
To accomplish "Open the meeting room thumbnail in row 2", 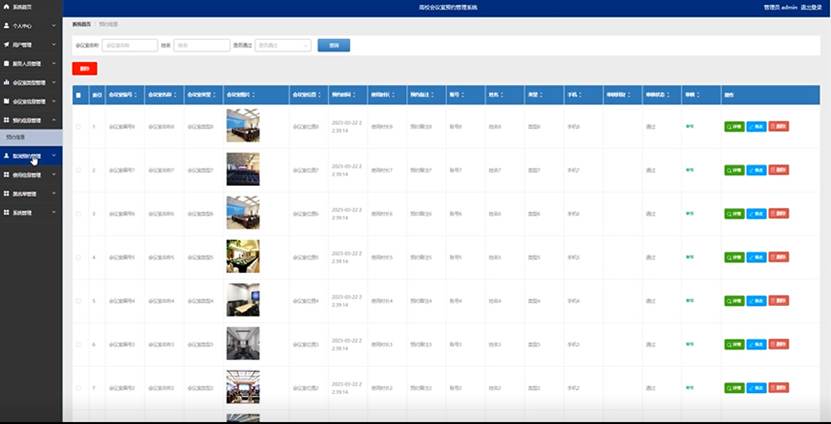I will point(243,169).
